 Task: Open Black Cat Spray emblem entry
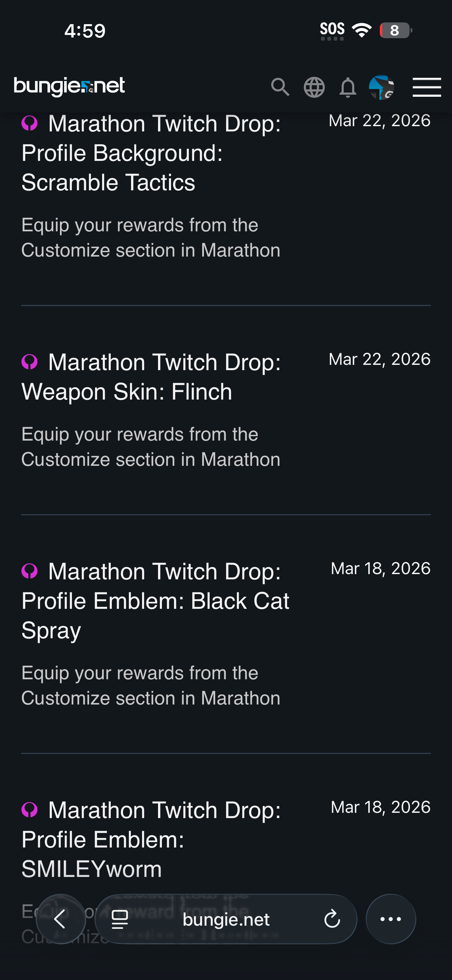pyautogui.click(x=155, y=601)
